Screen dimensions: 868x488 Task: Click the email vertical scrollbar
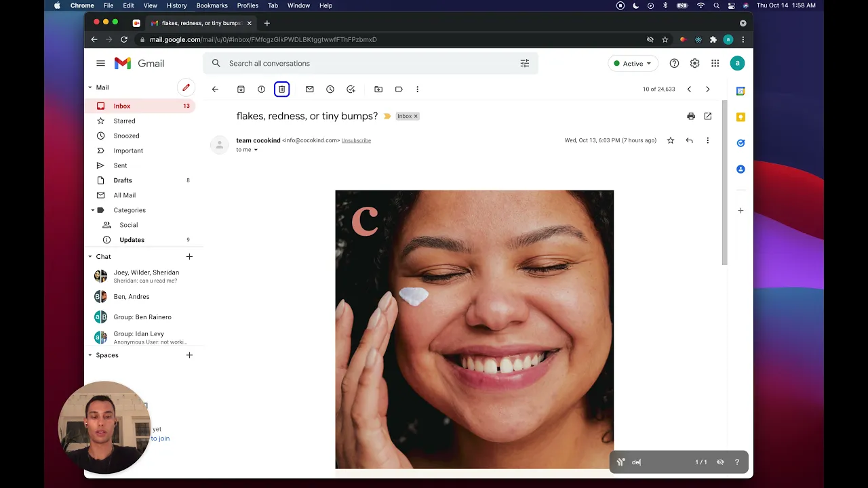tap(724, 183)
